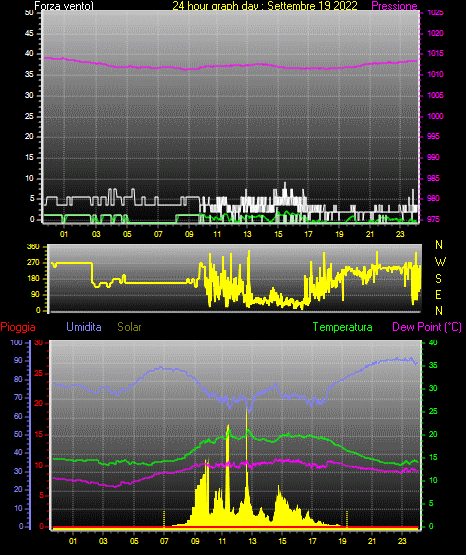Select the Pioggia legend label
466x555 pixels.
[18, 327]
